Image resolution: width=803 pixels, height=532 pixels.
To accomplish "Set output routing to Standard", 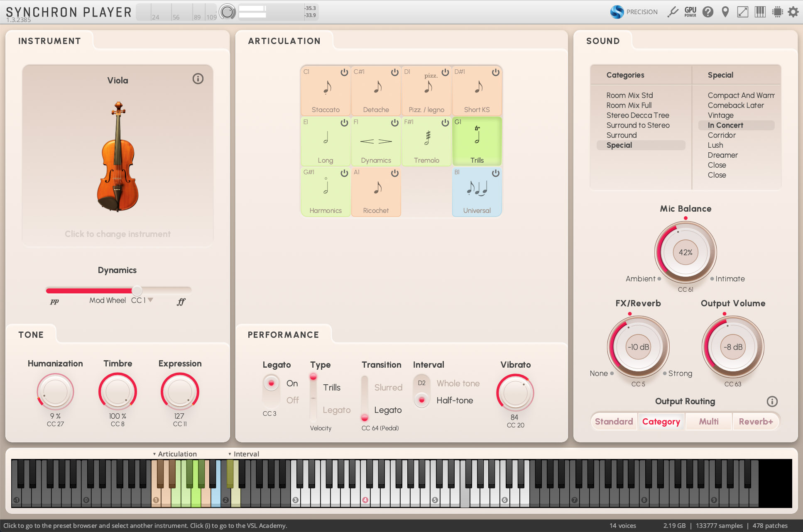I will (x=614, y=422).
